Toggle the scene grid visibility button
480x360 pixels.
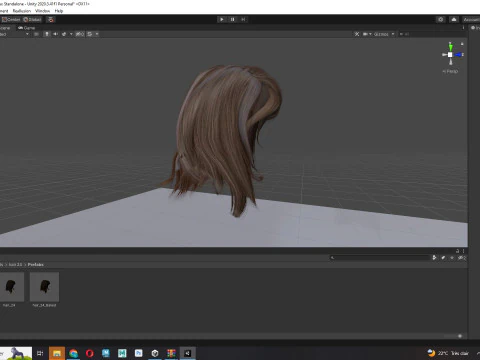90,34
